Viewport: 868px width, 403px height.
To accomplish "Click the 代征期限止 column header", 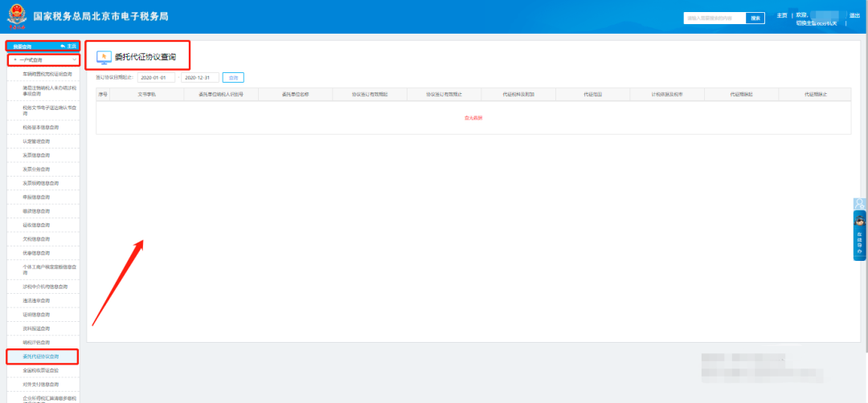I will [816, 95].
